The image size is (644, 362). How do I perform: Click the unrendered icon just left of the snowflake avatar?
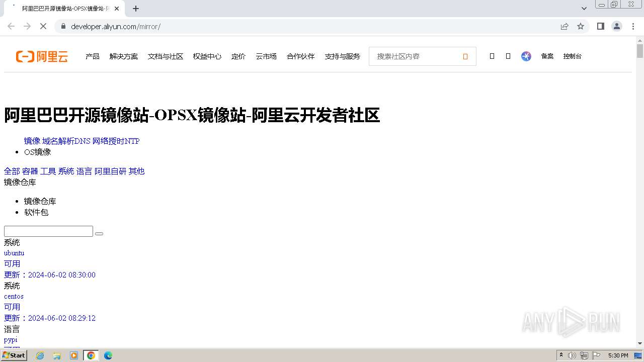coord(508,56)
